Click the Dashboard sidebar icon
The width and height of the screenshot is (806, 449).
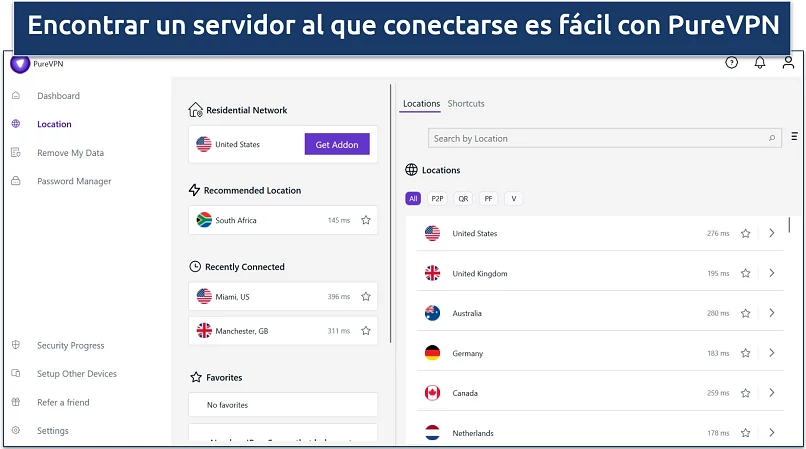(16, 96)
